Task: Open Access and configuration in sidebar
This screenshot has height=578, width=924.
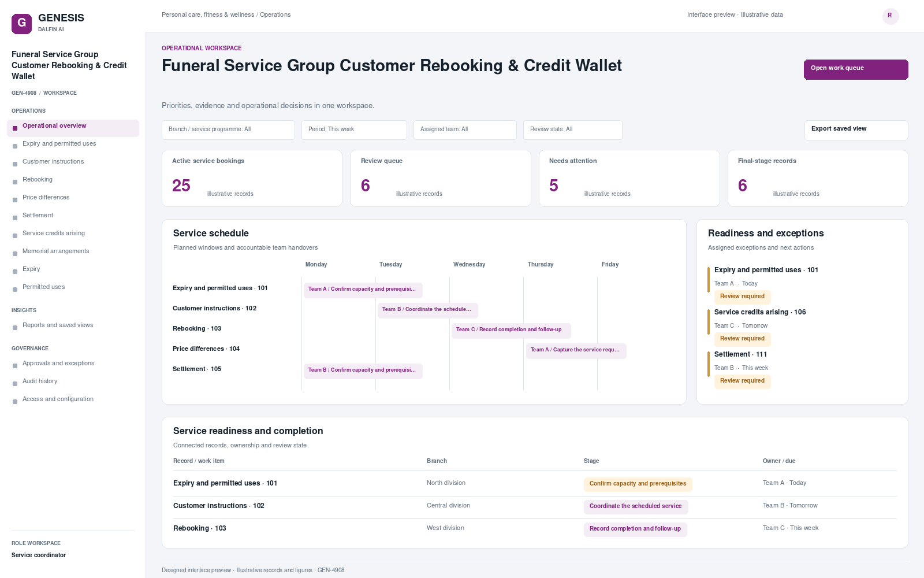Action: tap(73, 399)
